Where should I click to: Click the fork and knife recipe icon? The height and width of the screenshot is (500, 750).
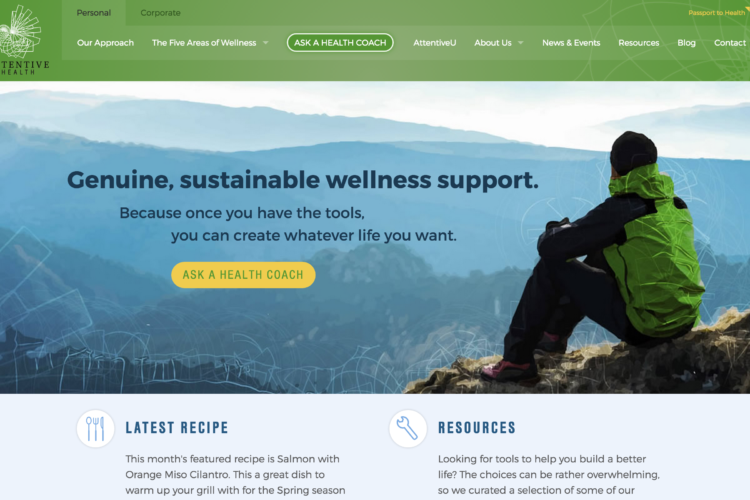click(95, 428)
